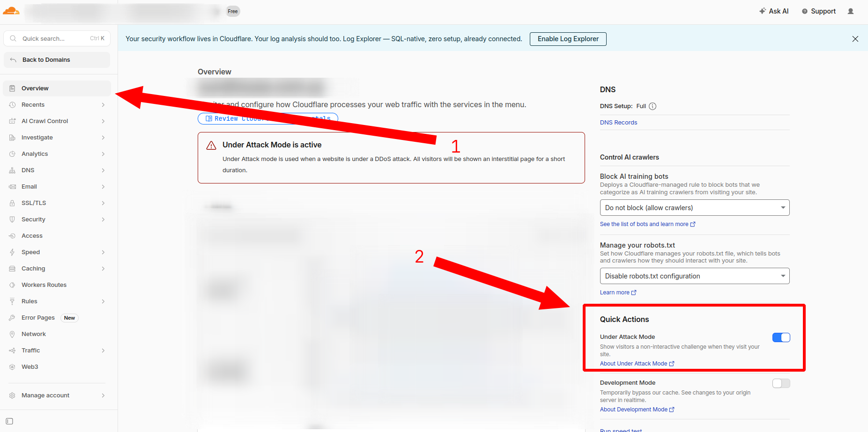Expand the Analytics menu chevron
868x432 pixels.
pos(103,154)
